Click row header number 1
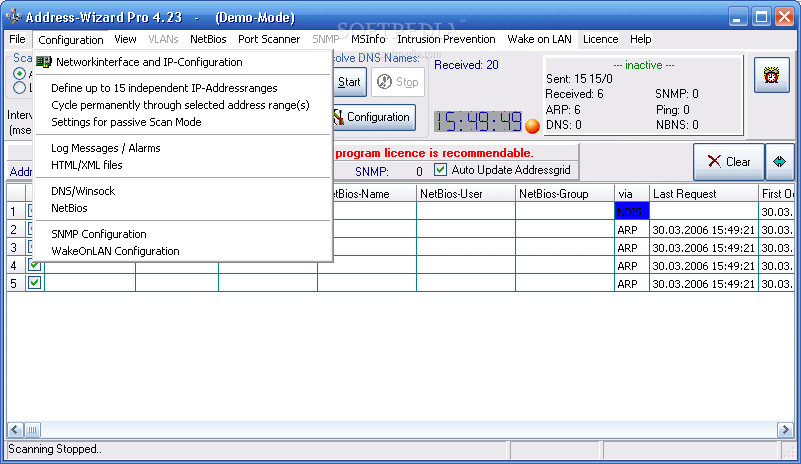The height and width of the screenshot is (464, 801). pyautogui.click(x=15, y=212)
